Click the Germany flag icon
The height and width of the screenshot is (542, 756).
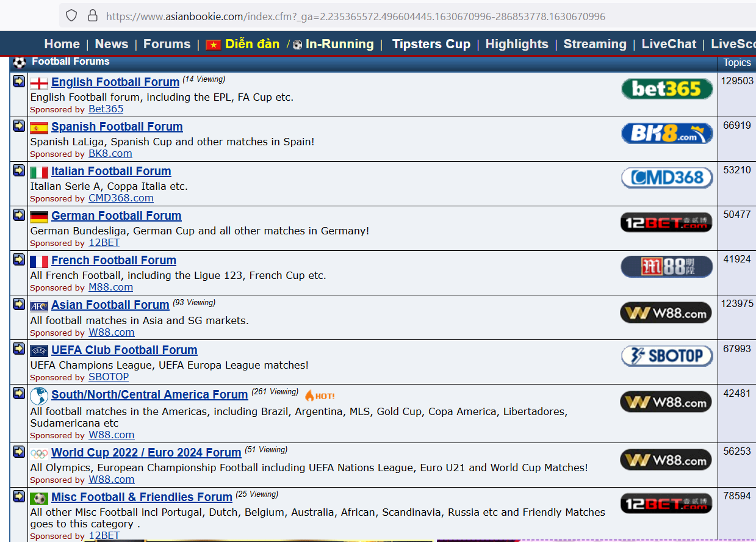[39, 217]
